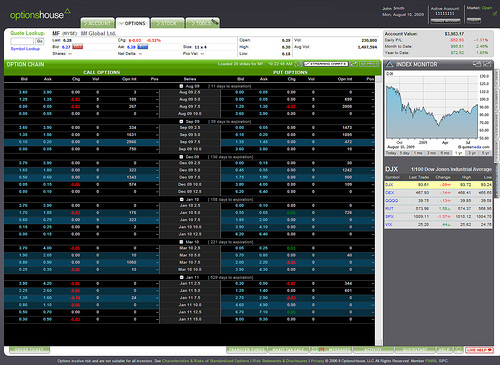Click the icon next to the option chain load time
Image resolution: width=500 pixels, height=365 pixels.
299,64
